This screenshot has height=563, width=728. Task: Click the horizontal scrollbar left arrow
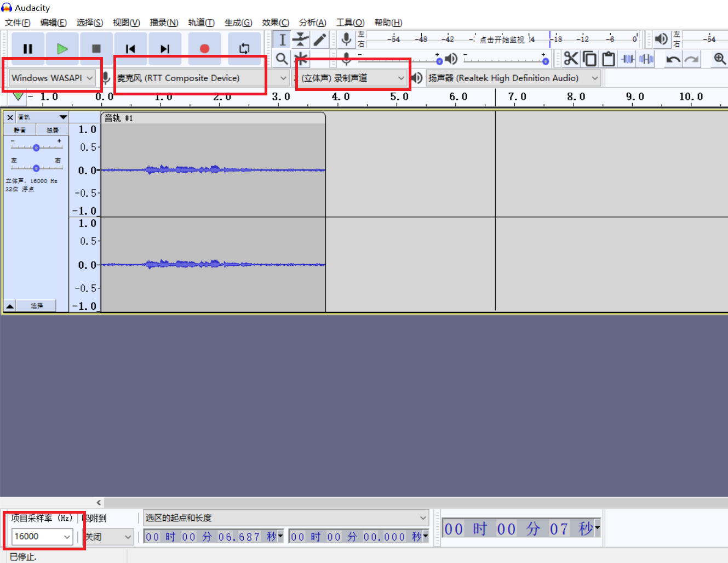[x=99, y=502]
